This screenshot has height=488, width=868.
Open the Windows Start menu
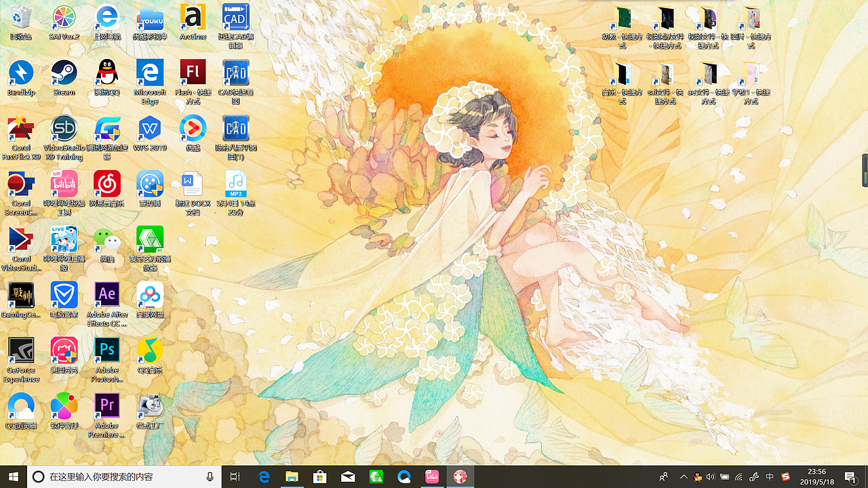pyautogui.click(x=14, y=476)
